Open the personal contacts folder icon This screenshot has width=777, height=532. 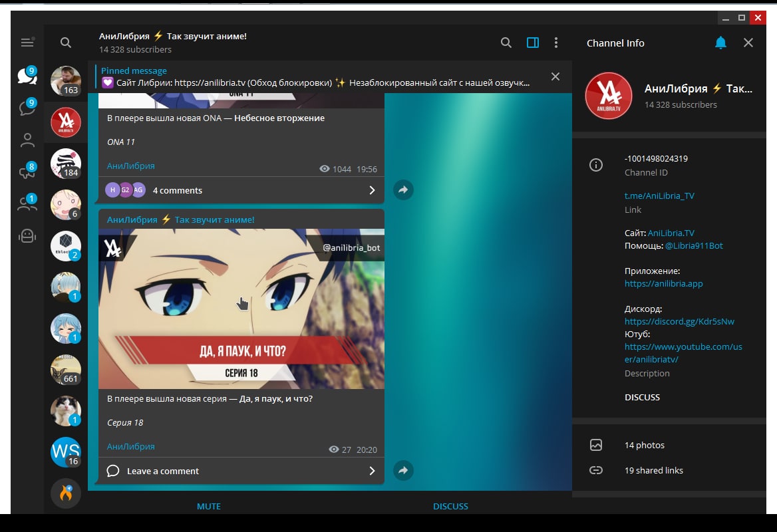click(x=27, y=140)
